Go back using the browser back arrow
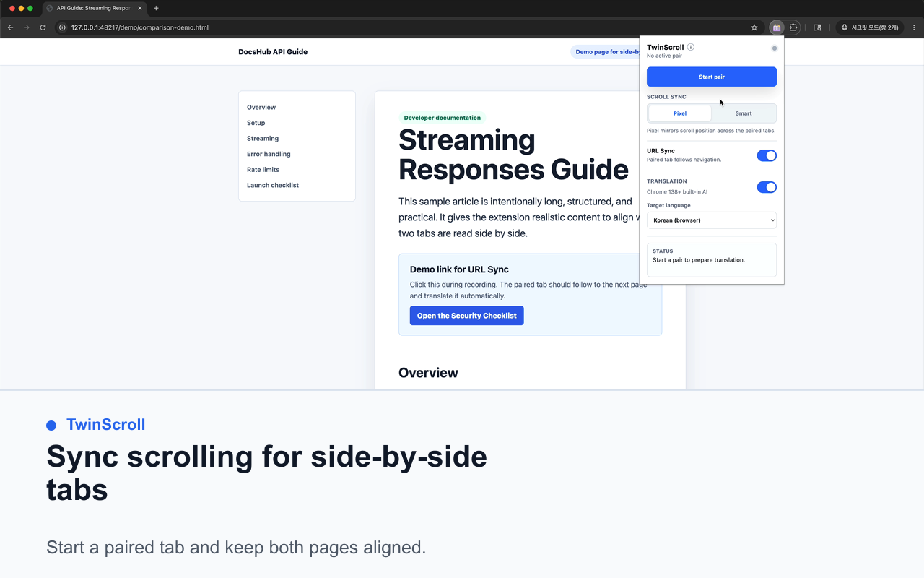This screenshot has width=924, height=578. tap(10, 27)
